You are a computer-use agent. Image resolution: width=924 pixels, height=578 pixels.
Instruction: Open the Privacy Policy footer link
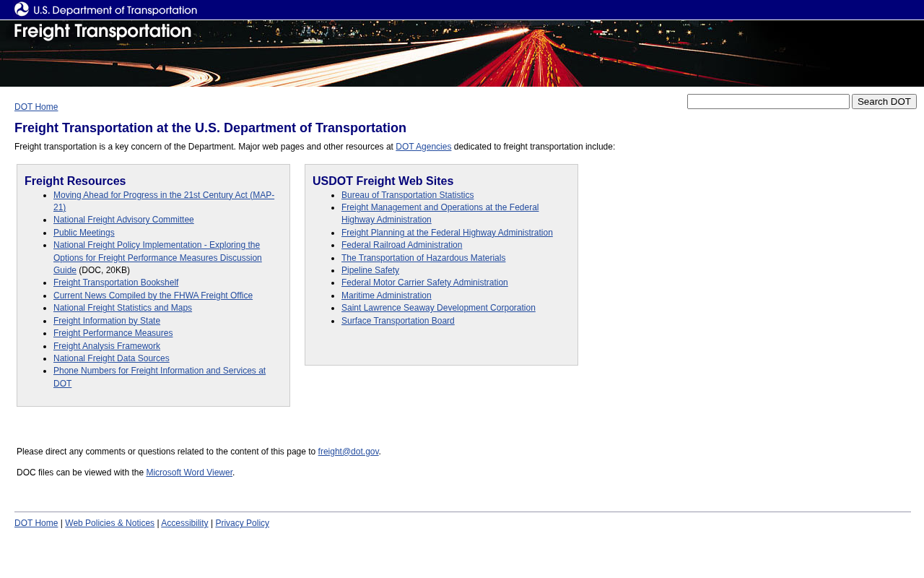[x=243, y=523]
